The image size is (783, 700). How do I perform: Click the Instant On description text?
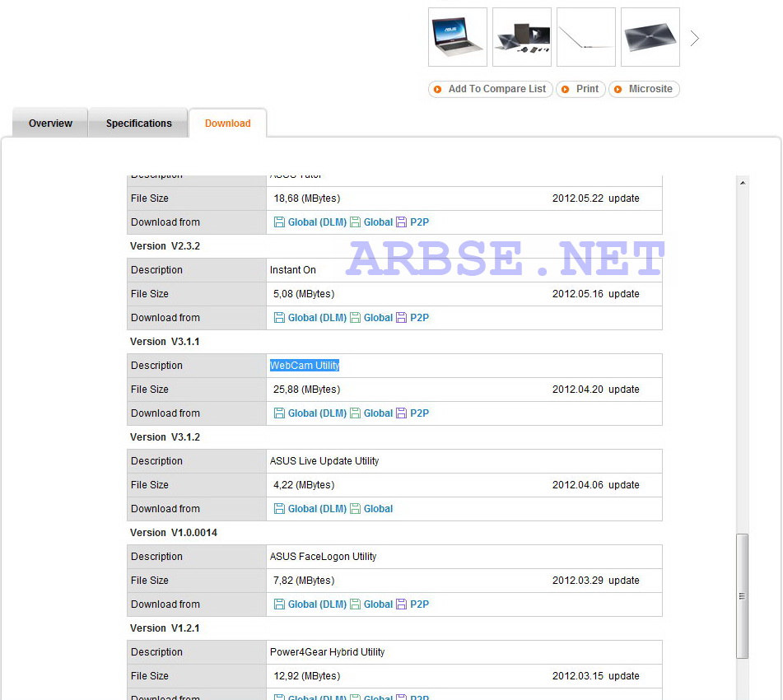coord(292,270)
